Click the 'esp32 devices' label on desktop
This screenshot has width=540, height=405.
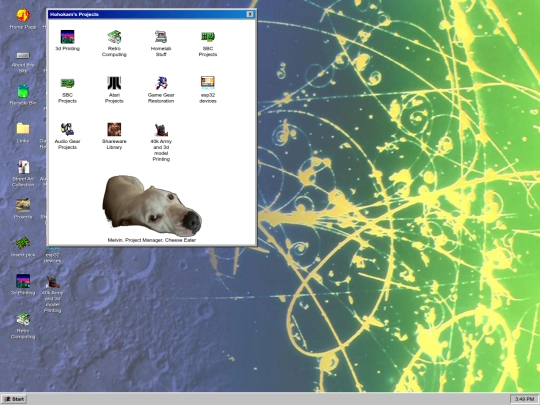click(52, 258)
